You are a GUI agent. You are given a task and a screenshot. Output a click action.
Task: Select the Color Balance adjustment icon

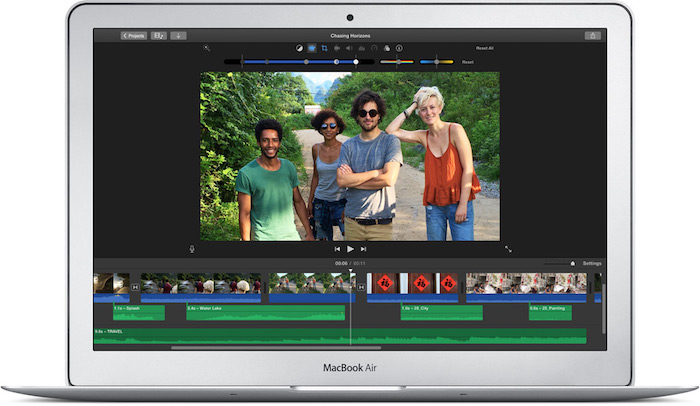coord(300,48)
